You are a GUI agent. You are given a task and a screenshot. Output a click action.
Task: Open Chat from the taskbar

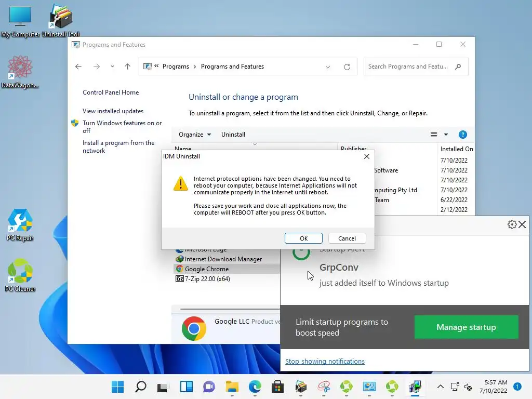point(209,387)
